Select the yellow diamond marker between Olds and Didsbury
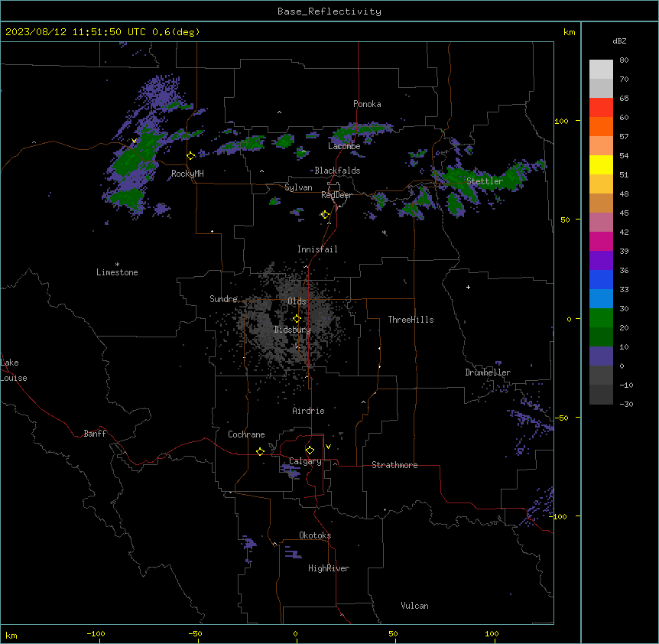Viewport: 659px width, 644px height. click(x=297, y=319)
